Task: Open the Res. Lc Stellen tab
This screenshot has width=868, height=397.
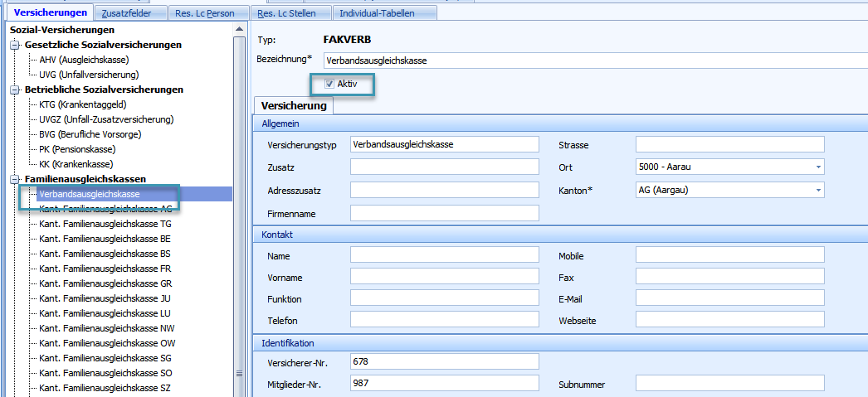Action: (290, 13)
